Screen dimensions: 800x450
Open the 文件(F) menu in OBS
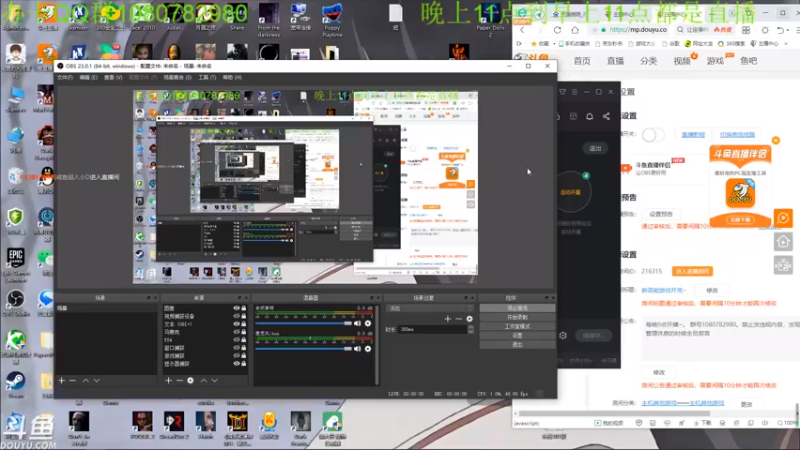65,78
